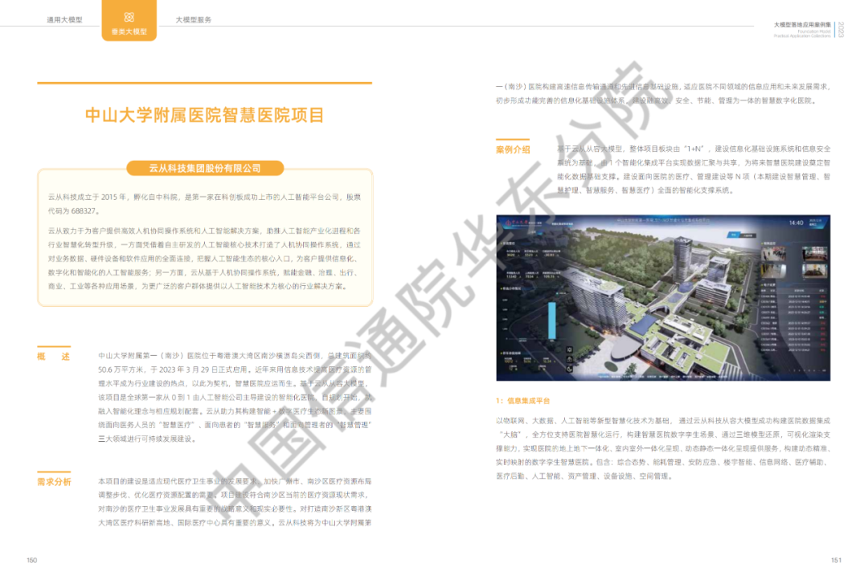Viewport: 868px width, 588px height.
Task: Switch to the 通用大模型 tab
Action: (x=64, y=20)
